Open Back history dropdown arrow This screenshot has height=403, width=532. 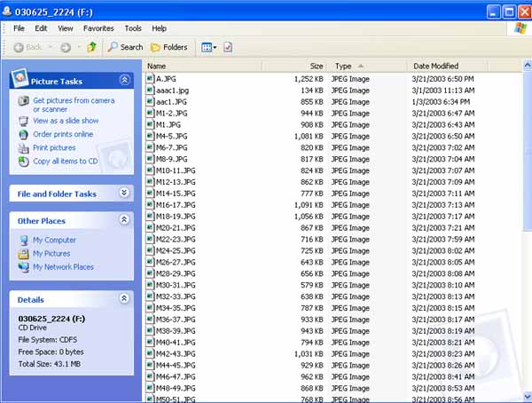[x=50, y=47]
